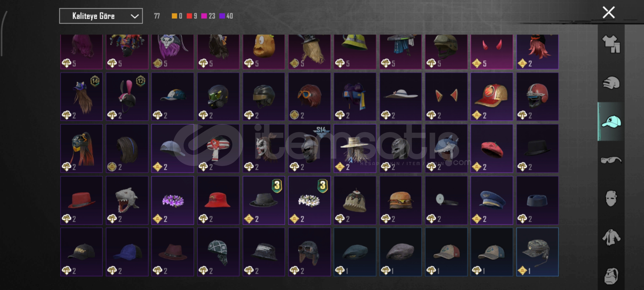The width and height of the screenshot is (644, 290).
Task: Expand the Kaliteye Göre sort dropdown
Action: [x=101, y=16]
